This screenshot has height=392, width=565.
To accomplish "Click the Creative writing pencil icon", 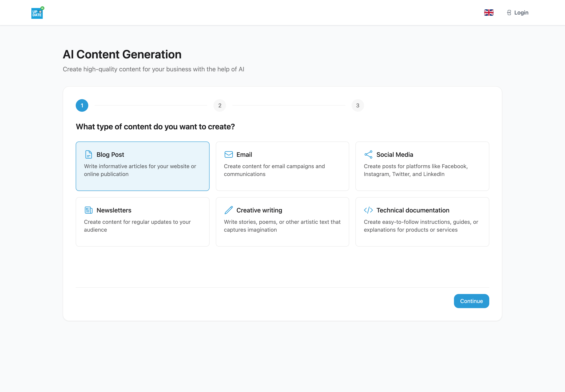I will point(229,210).
